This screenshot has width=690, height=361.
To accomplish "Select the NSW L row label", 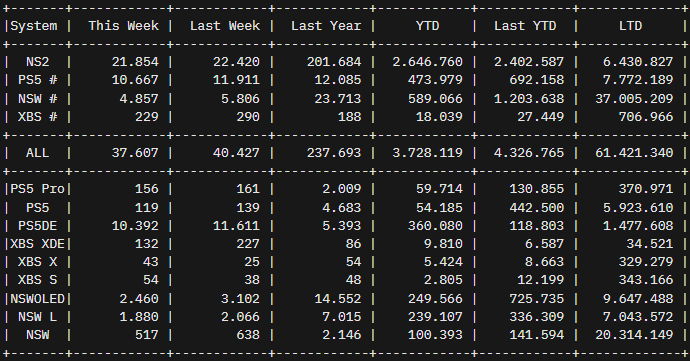I will [x=37, y=317].
